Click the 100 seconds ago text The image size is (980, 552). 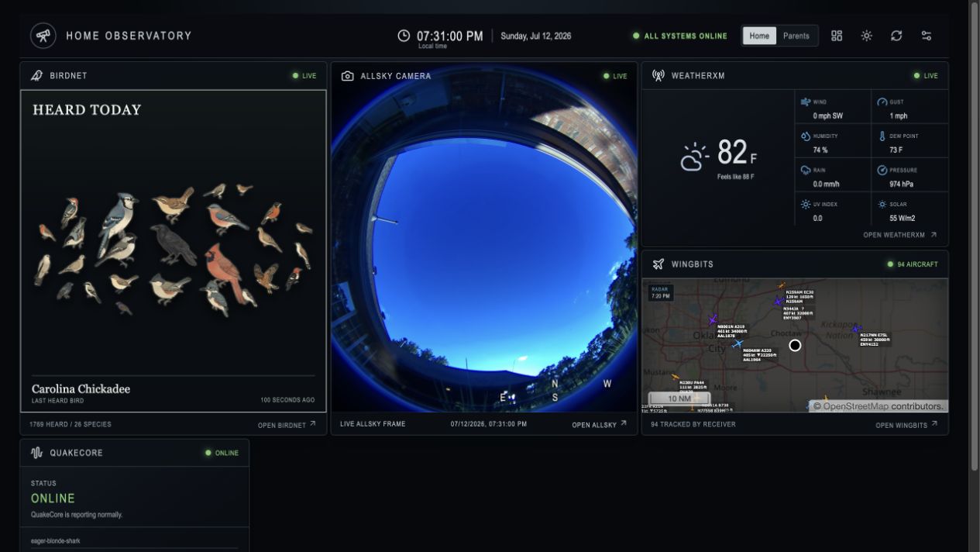coord(287,400)
